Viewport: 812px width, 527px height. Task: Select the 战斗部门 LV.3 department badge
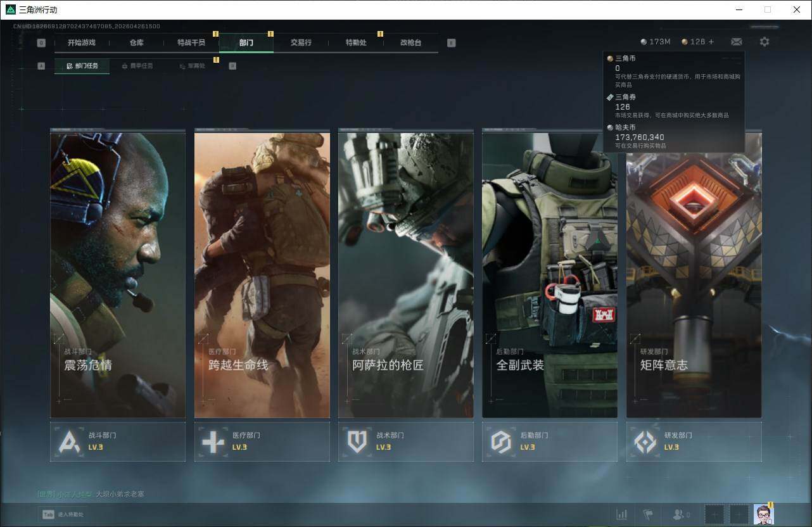pyautogui.click(x=118, y=441)
